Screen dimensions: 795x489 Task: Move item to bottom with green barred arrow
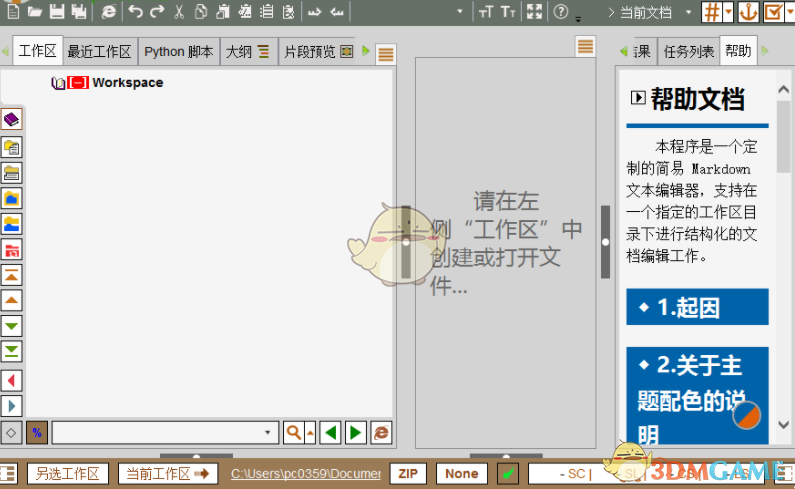pos(12,351)
